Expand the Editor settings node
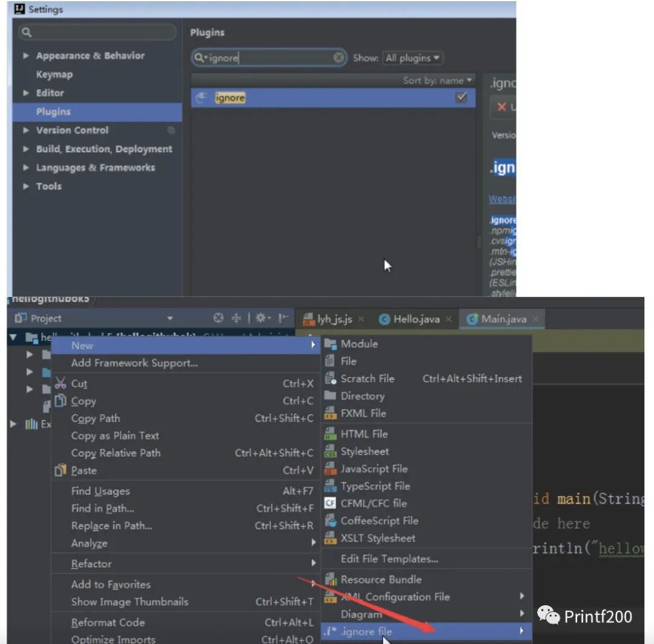The width and height of the screenshot is (654, 644). point(26,93)
